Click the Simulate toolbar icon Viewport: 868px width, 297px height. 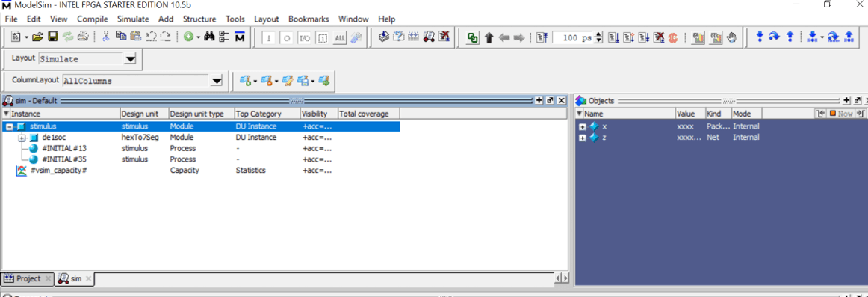click(428, 37)
